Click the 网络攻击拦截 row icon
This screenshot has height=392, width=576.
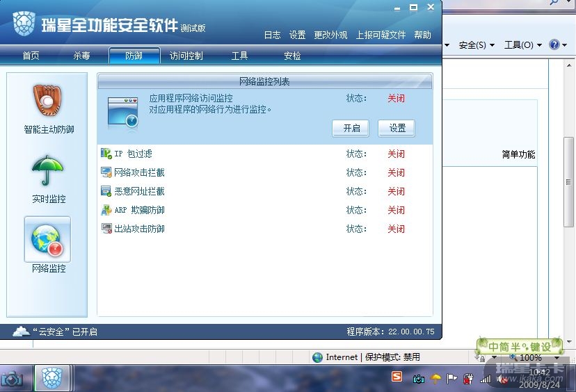pos(106,172)
